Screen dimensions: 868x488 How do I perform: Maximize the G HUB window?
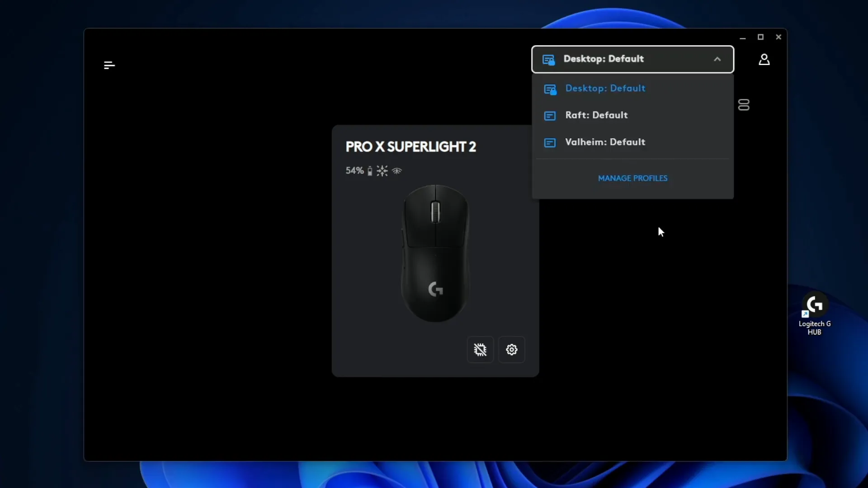pyautogui.click(x=760, y=37)
